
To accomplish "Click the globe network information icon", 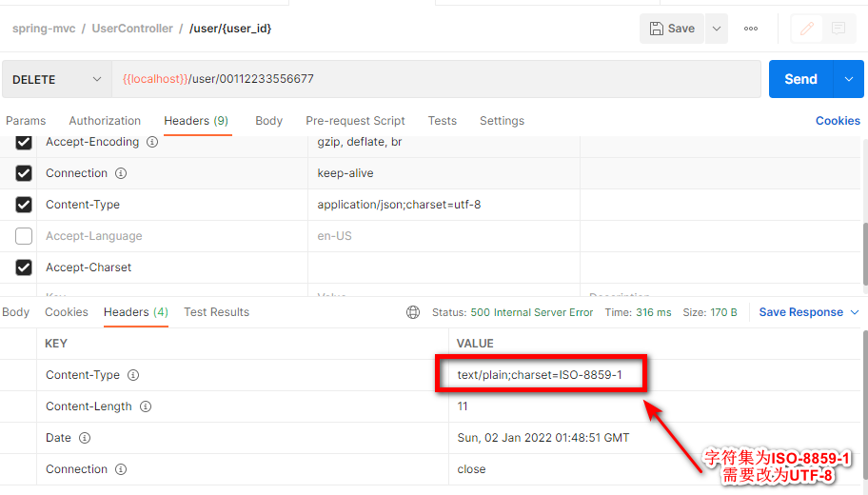I will click(x=413, y=312).
